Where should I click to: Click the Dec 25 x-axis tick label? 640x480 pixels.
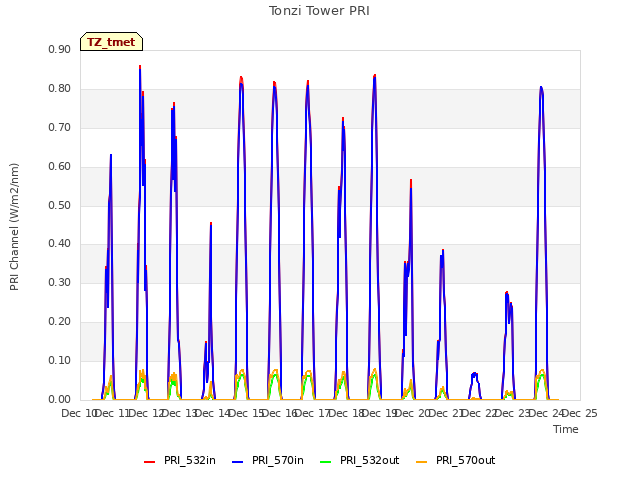(x=580, y=413)
